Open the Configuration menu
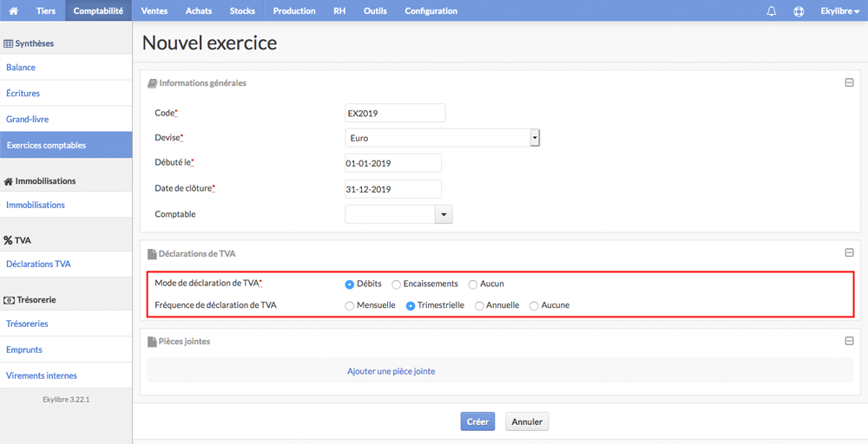The height and width of the screenshot is (444, 868). click(x=431, y=10)
